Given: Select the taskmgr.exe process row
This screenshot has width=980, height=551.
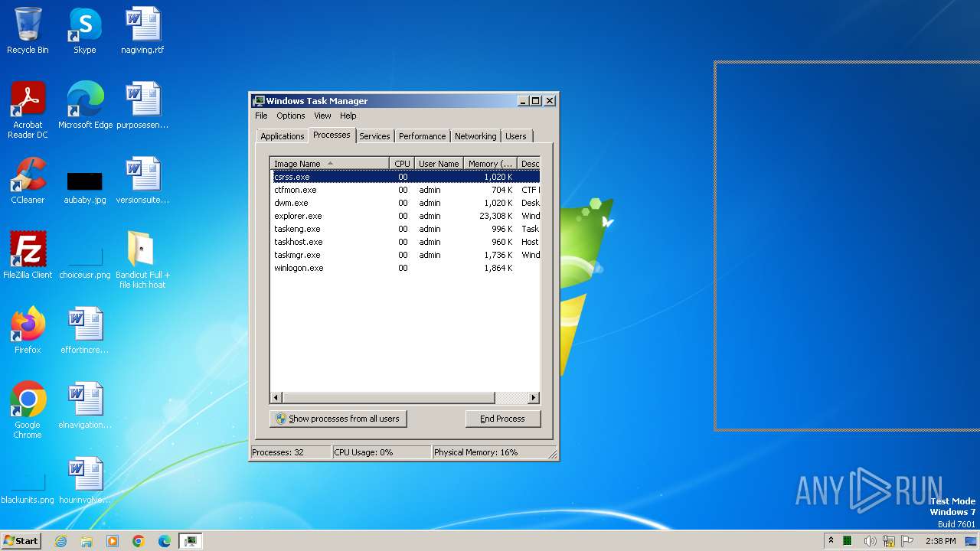Looking at the screenshot, I should (x=405, y=255).
